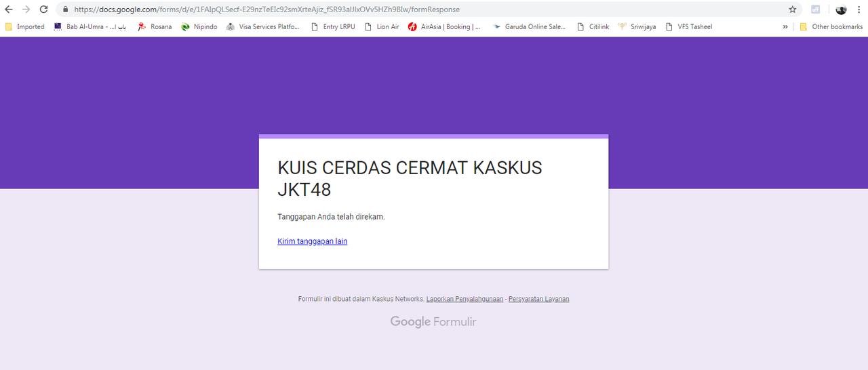The width and height of the screenshot is (868, 370).
Task: Click the text Formulir ini dibuat dalam Kaskus Networks
Action: point(361,299)
